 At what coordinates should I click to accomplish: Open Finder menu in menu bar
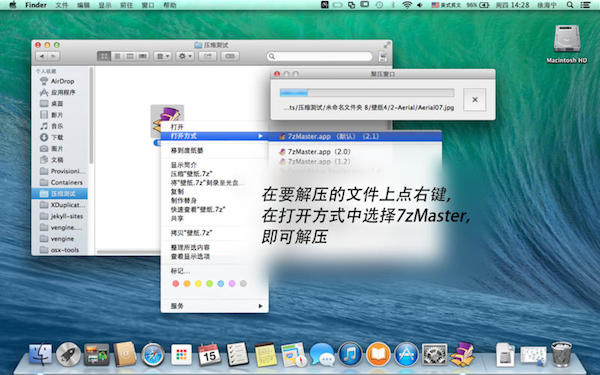(x=36, y=5)
